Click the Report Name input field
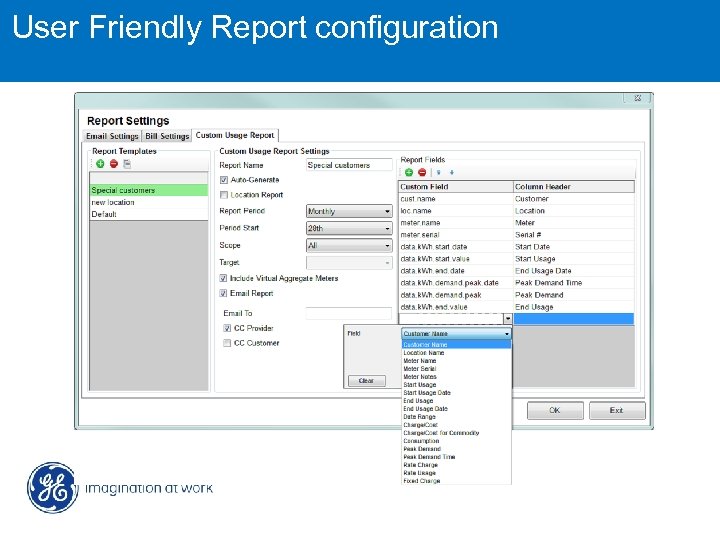 pos(349,165)
